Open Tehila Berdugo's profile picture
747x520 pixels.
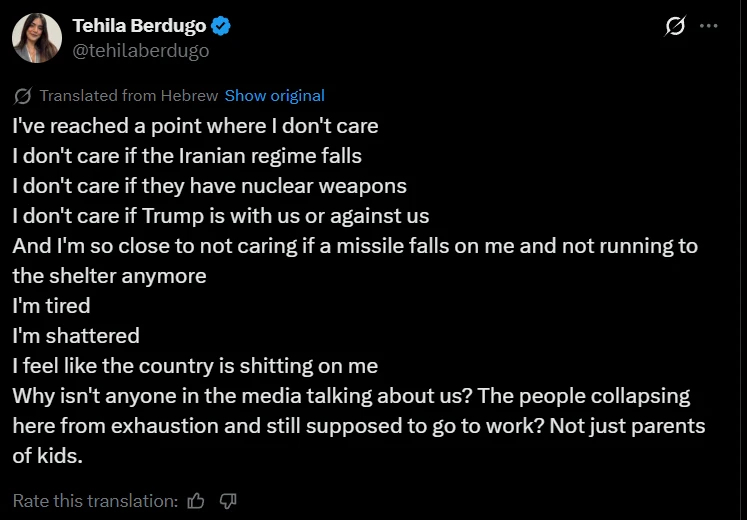pyautogui.click(x=37, y=38)
